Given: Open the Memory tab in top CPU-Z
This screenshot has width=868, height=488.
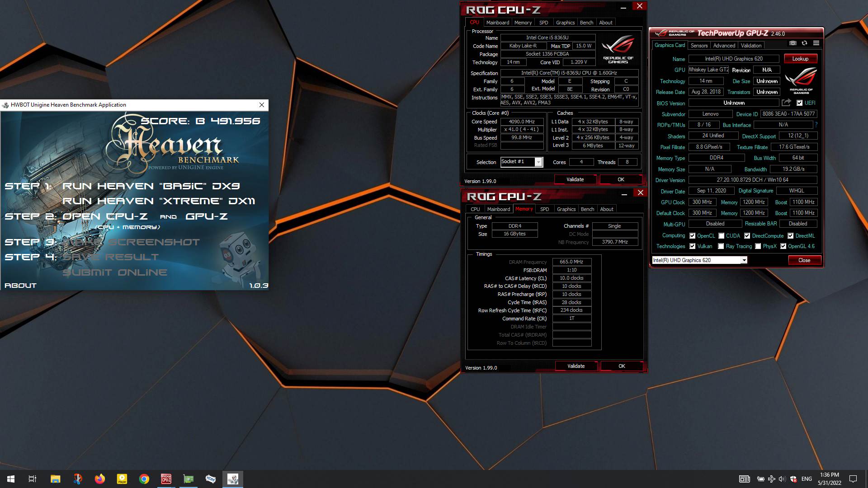Looking at the screenshot, I should click(523, 23).
